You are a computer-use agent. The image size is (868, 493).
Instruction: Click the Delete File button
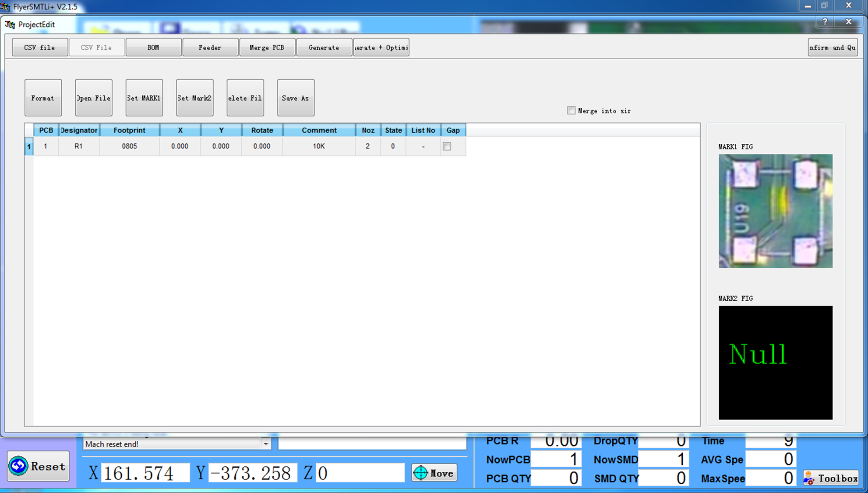pos(245,98)
